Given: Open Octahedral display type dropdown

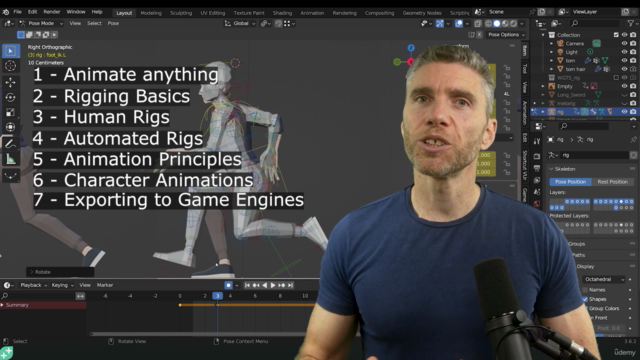Looking at the screenshot, I should click(x=604, y=280).
